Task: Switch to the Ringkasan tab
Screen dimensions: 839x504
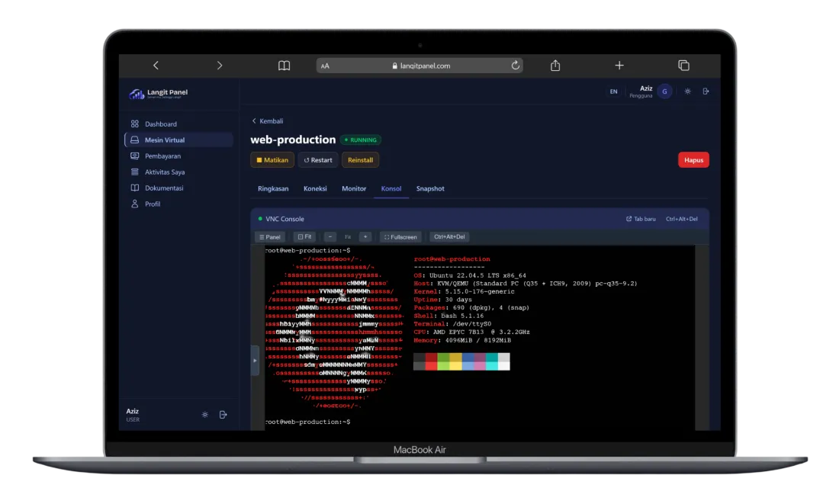Action: [x=273, y=188]
